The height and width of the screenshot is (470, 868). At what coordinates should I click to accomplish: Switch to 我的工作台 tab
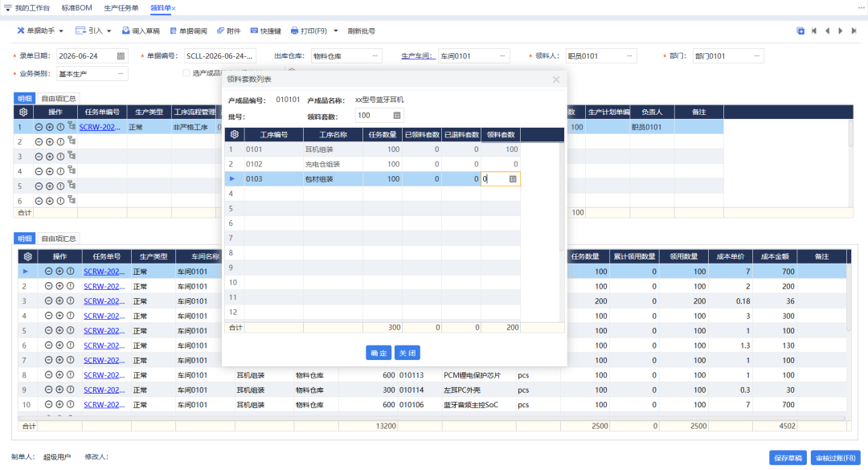coord(32,8)
